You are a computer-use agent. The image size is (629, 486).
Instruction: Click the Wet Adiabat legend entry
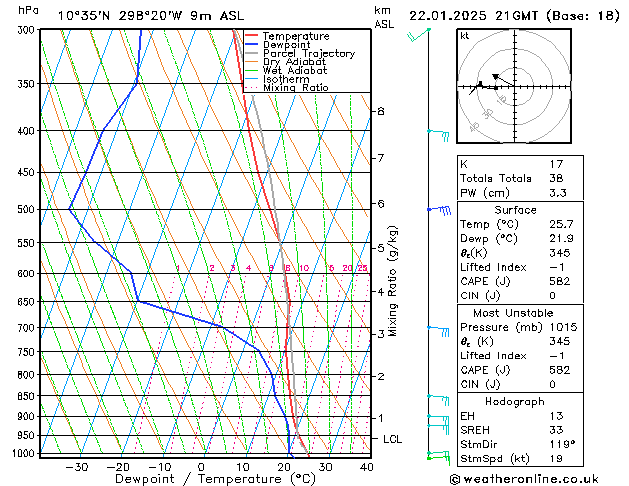click(x=295, y=70)
